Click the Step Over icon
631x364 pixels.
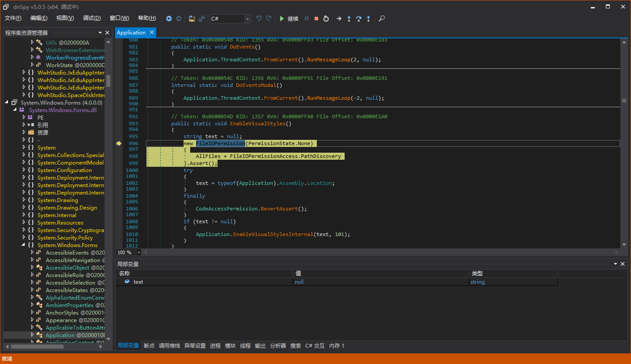[359, 19]
